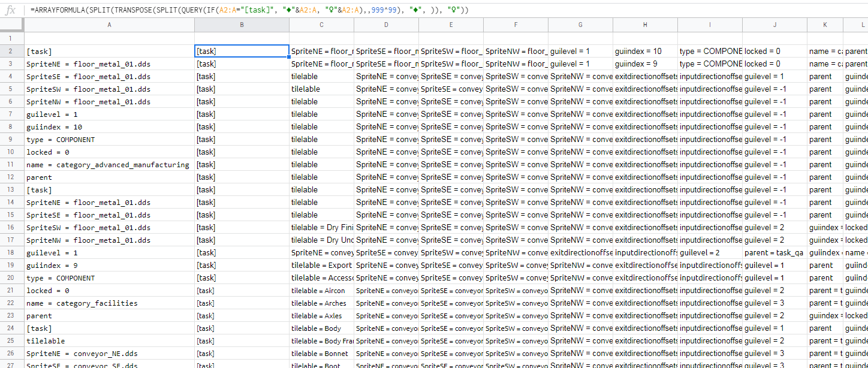Click "tilelable" in column C row 4
868x368 pixels.
point(321,76)
